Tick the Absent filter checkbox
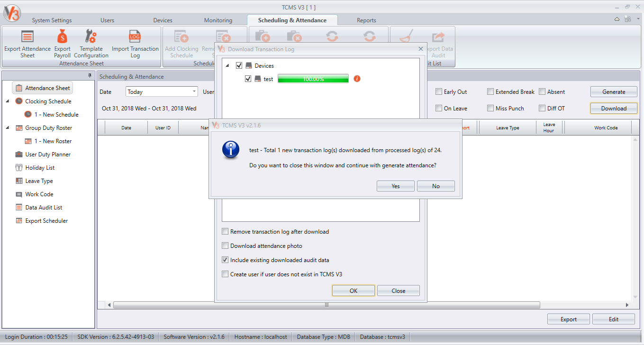The image size is (644, 345). click(x=542, y=92)
